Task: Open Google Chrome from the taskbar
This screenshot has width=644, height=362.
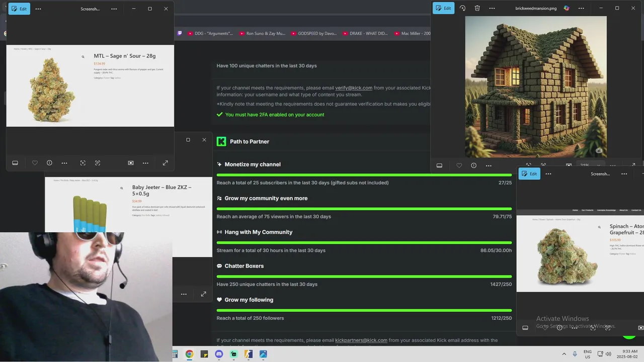Action: click(189, 354)
